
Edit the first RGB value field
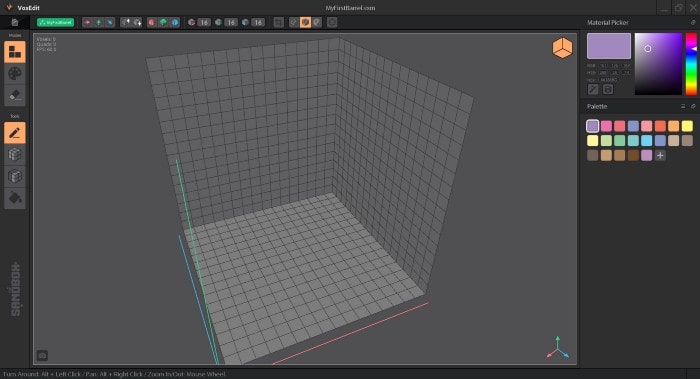coord(604,66)
